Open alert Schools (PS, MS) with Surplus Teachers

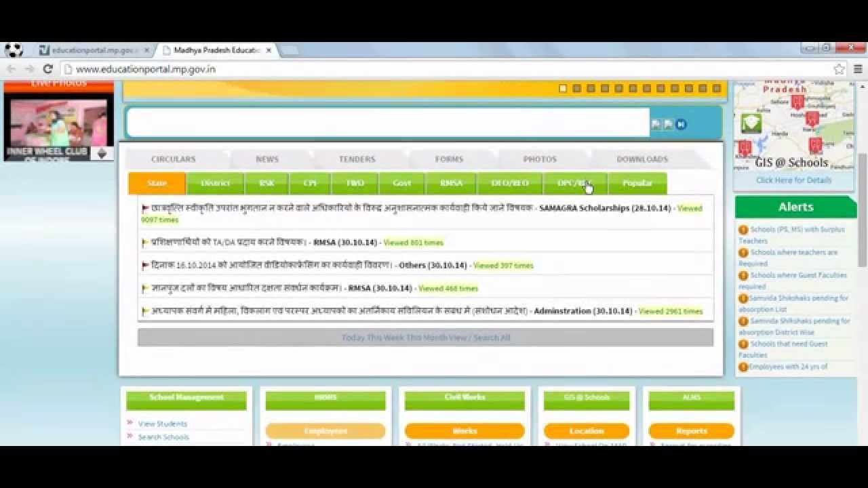coord(791,235)
